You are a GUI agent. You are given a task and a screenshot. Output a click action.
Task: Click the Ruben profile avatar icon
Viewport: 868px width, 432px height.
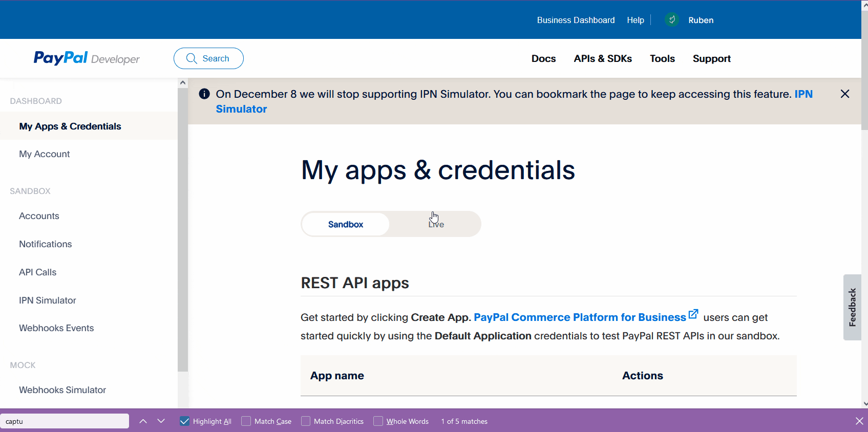[x=671, y=20]
